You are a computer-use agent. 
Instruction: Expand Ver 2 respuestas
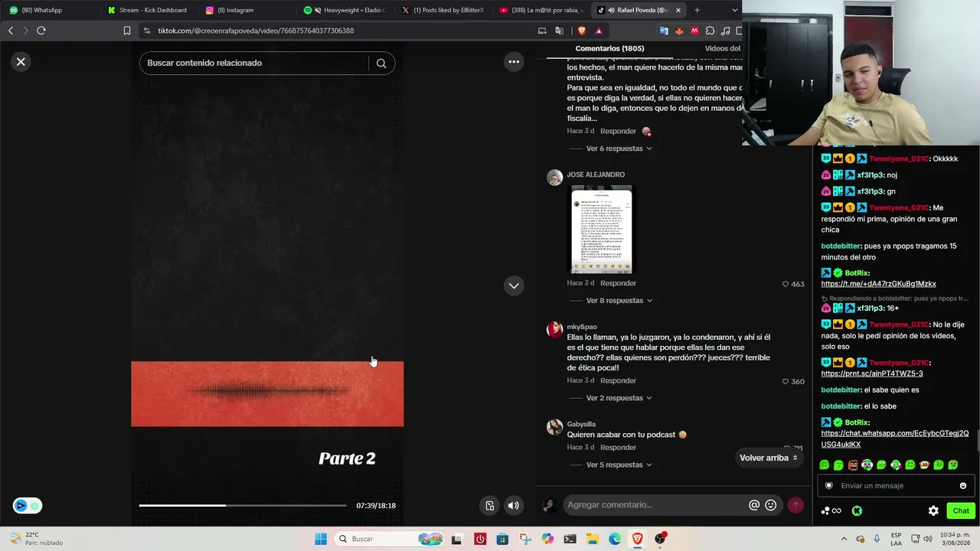[619, 398]
